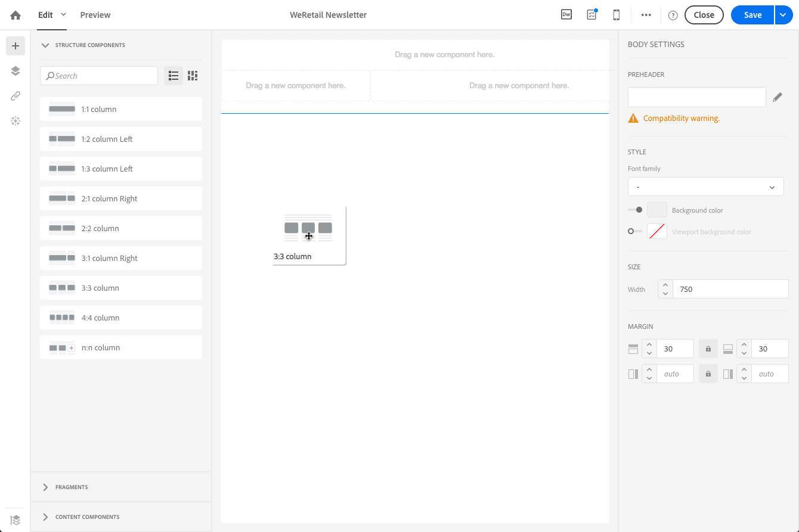Focus the component Search field
Image resolution: width=799 pixels, height=532 pixels.
(x=99, y=76)
